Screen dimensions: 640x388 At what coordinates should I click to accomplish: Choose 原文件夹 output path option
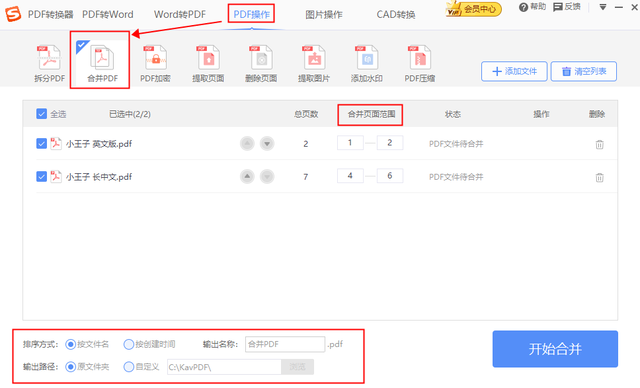click(71, 367)
